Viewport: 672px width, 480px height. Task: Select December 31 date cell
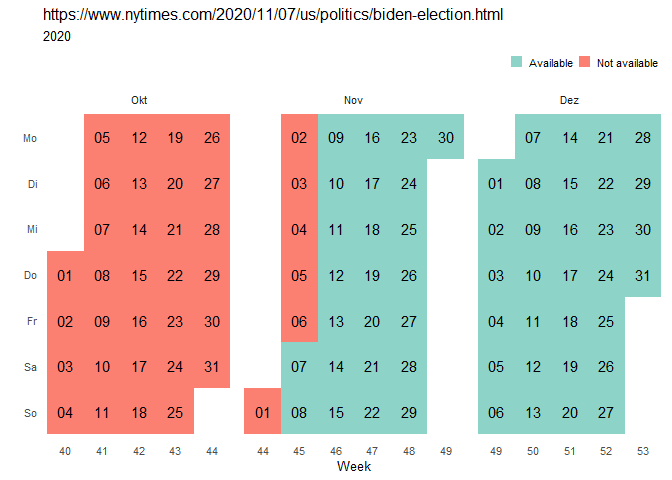pyautogui.click(x=642, y=275)
